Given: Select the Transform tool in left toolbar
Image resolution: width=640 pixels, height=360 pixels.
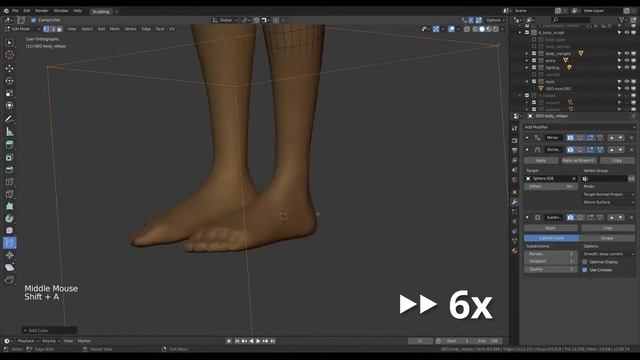Looking at the screenshot, I should point(9,106).
